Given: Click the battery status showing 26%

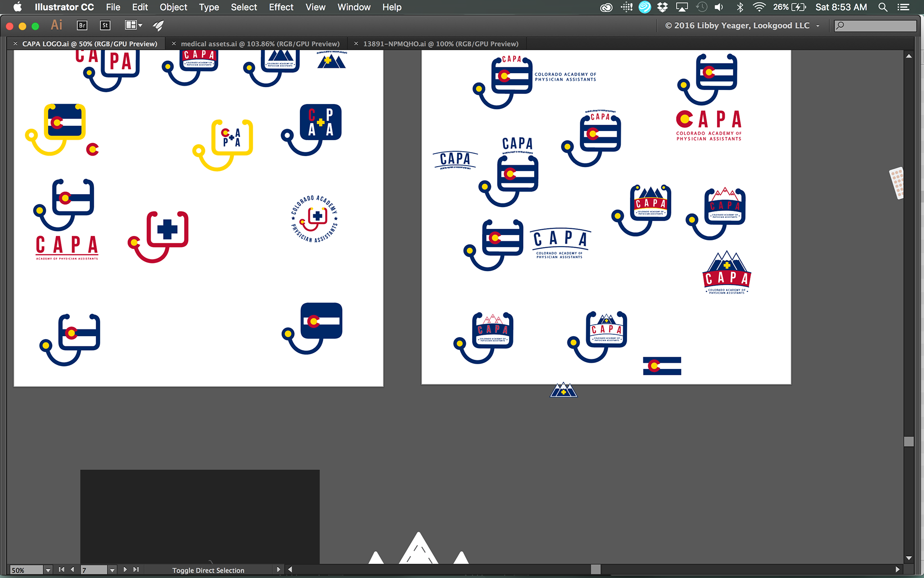Looking at the screenshot, I should click(x=789, y=7).
